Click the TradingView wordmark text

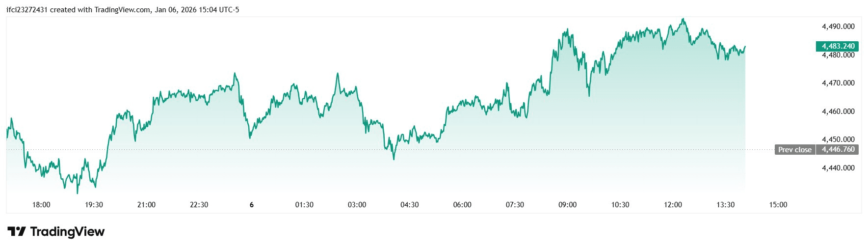point(67,231)
